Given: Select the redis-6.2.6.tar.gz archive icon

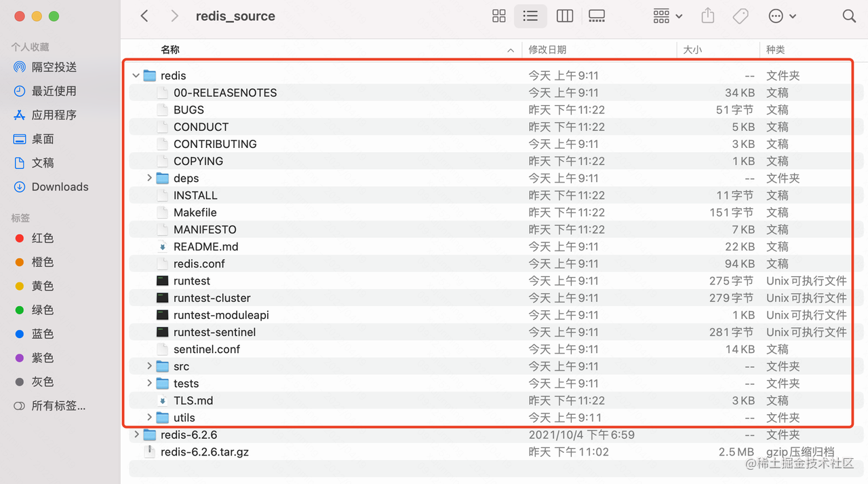Looking at the screenshot, I should coord(149,451).
